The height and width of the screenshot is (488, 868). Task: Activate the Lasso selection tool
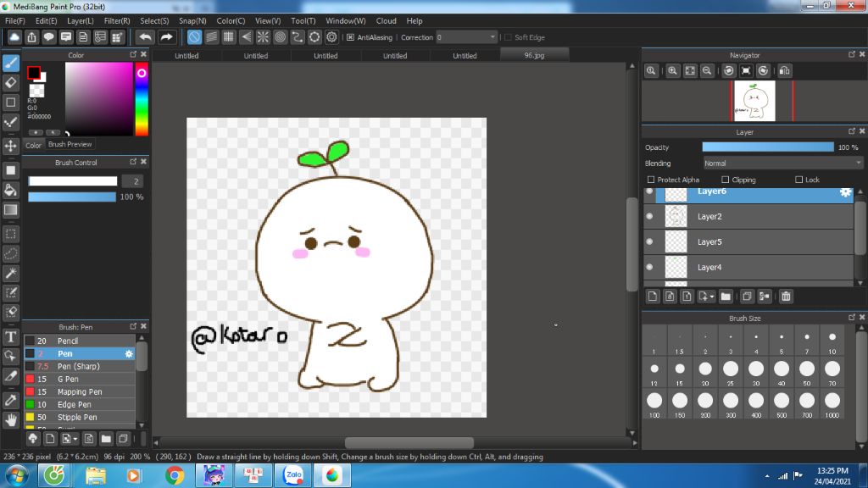click(11, 253)
